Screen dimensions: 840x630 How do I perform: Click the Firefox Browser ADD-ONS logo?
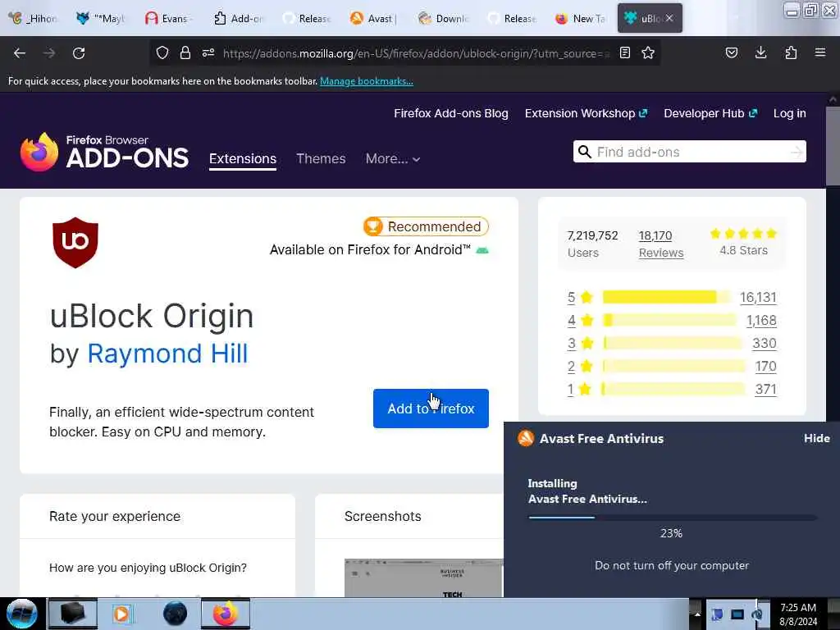104,152
